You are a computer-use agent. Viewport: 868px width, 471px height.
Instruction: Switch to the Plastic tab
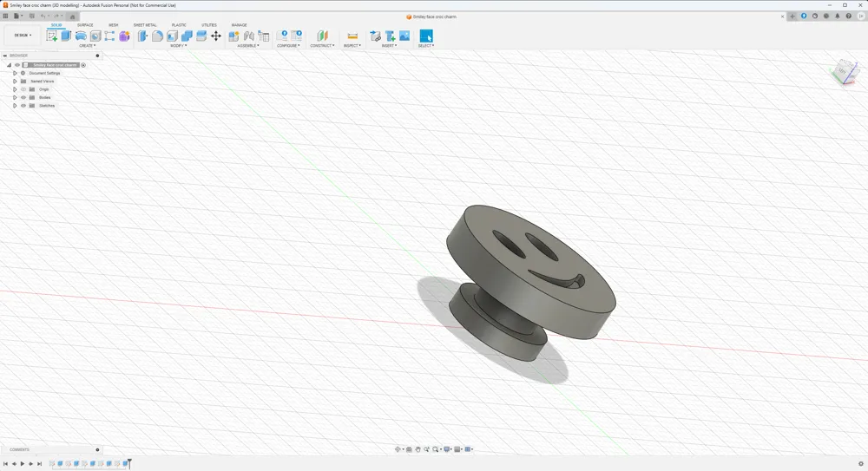point(179,25)
